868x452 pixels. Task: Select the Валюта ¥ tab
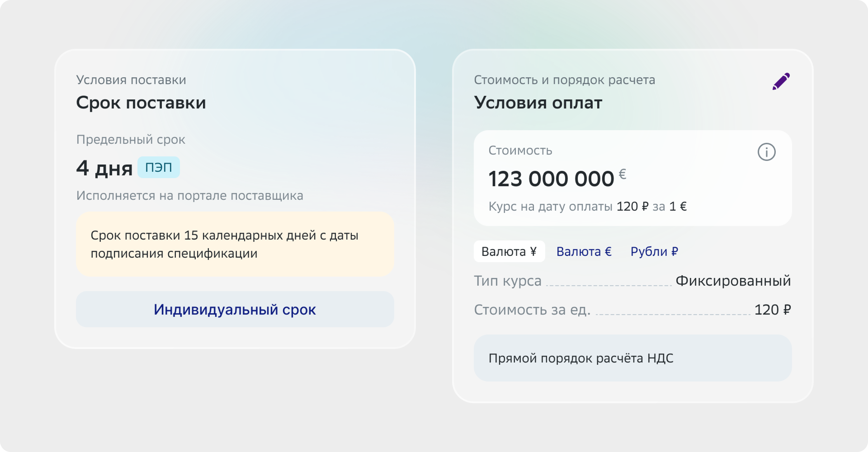(x=509, y=251)
